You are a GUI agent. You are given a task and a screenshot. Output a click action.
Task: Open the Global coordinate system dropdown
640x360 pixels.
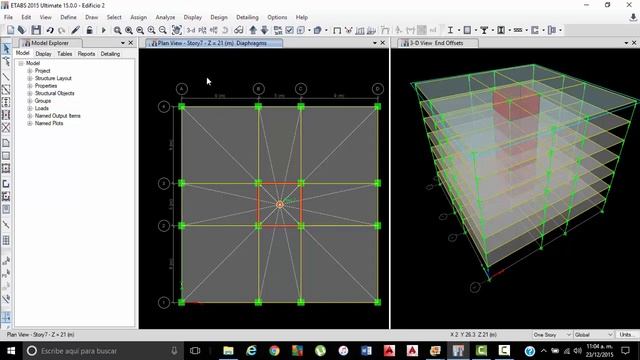click(x=593, y=335)
